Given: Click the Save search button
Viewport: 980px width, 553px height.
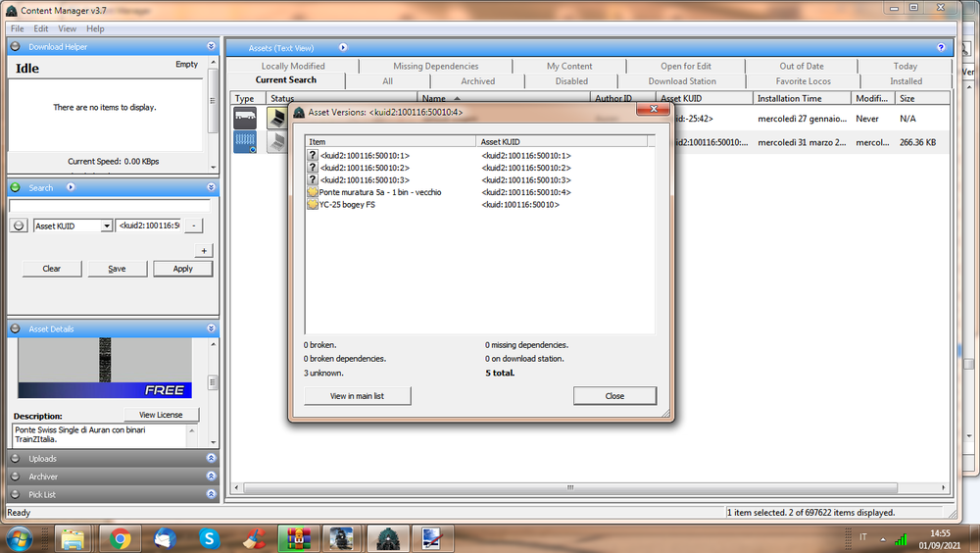Looking at the screenshot, I should [117, 269].
